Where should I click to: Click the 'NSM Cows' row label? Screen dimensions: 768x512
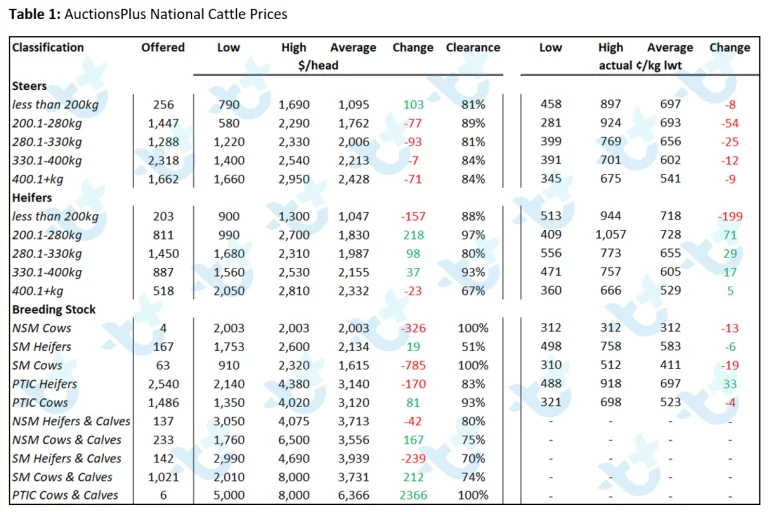pos(42,328)
